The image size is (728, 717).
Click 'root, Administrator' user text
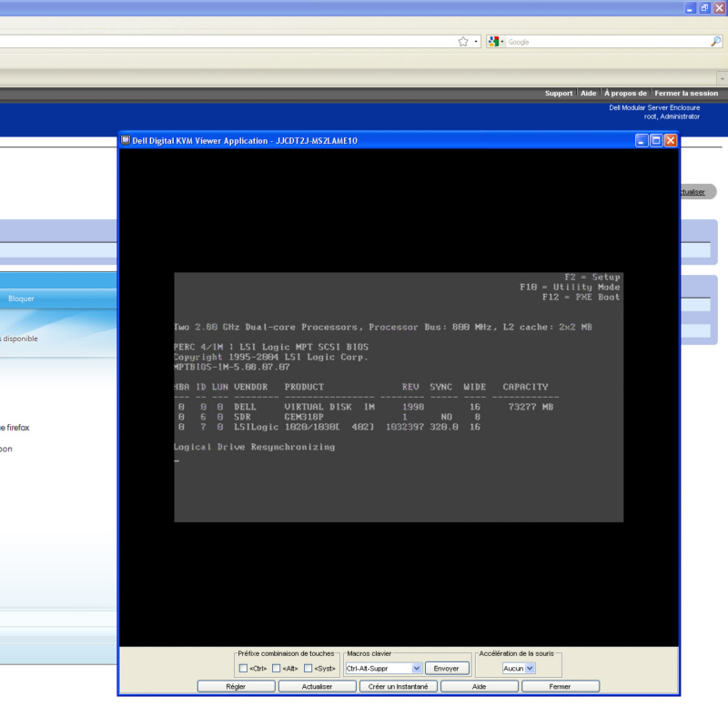pos(672,116)
